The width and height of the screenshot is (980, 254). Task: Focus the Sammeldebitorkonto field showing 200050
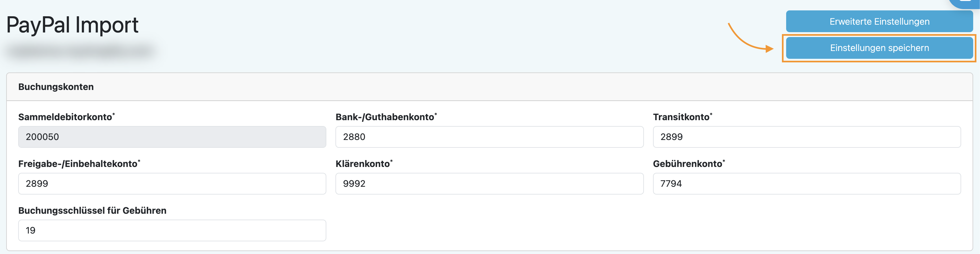click(172, 137)
